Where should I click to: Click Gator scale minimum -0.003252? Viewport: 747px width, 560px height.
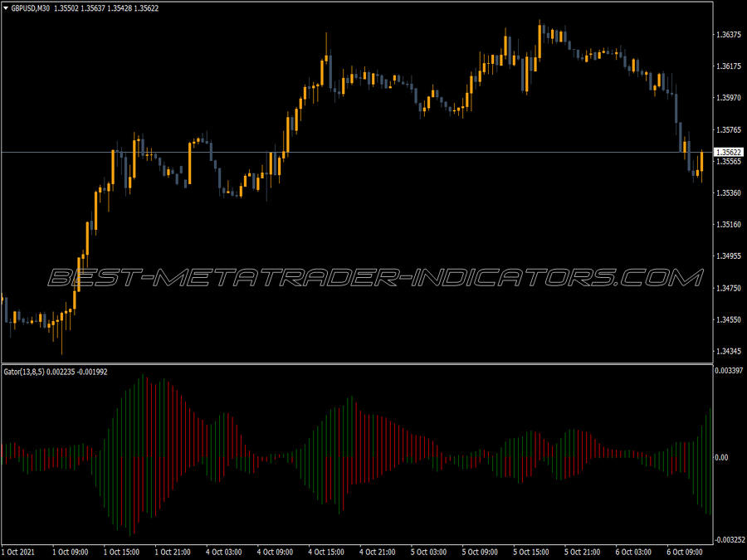click(730, 540)
